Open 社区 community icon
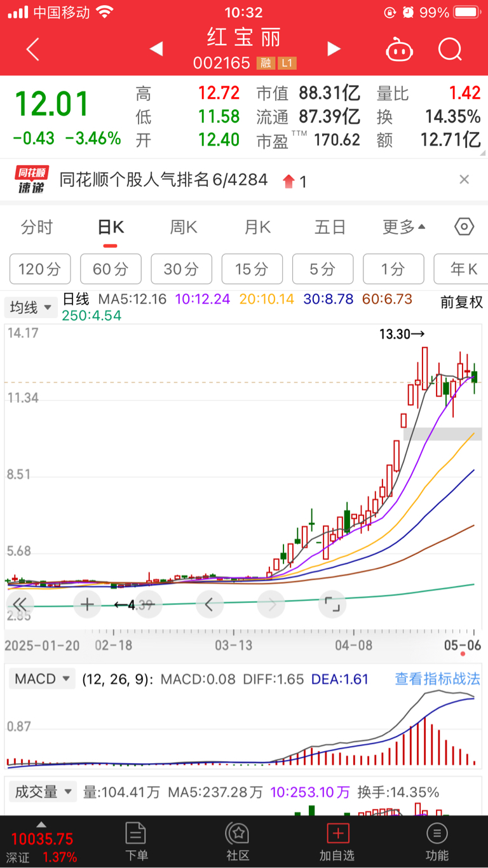Screen dimensions: 488x868 [x=238, y=841]
